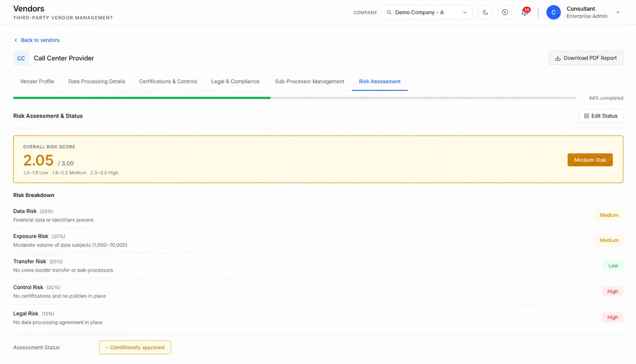
Task: Follow the Back to vendors link
Action: pos(40,40)
